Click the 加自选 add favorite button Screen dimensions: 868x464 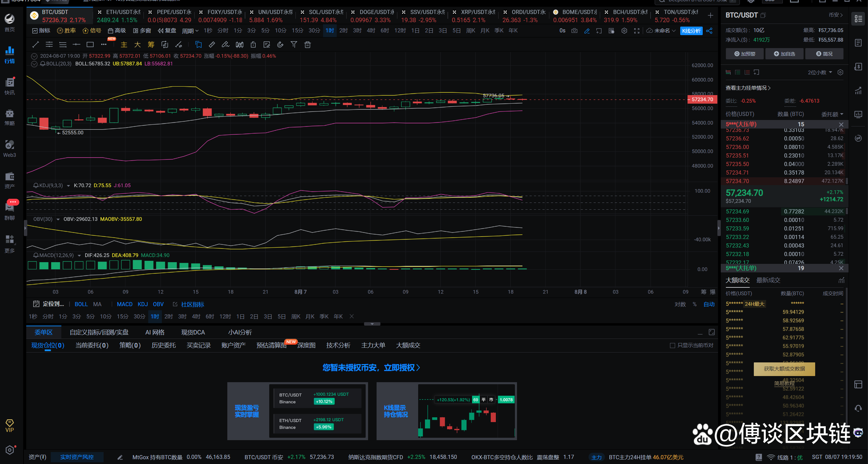[785, 54]
